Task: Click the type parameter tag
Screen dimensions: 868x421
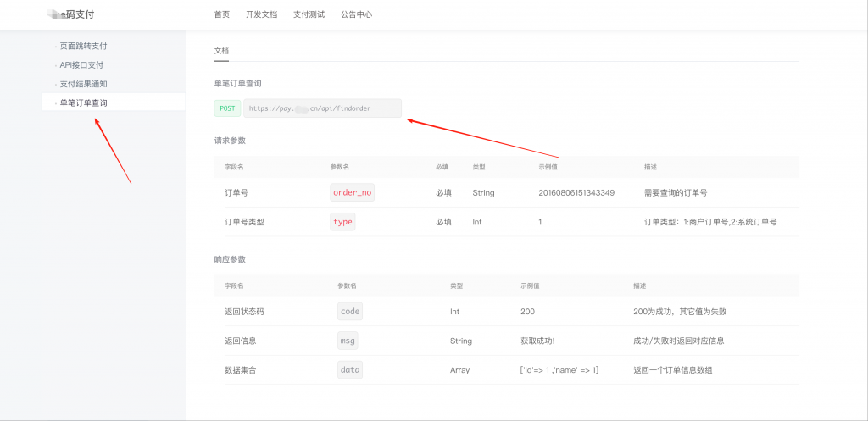Action: [342, 222]
